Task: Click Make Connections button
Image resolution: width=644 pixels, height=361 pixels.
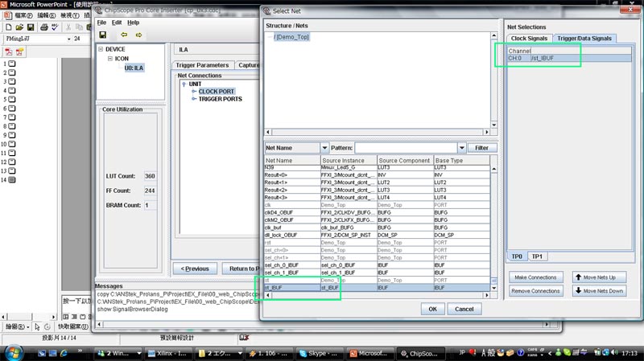Action: click(535, 277)
